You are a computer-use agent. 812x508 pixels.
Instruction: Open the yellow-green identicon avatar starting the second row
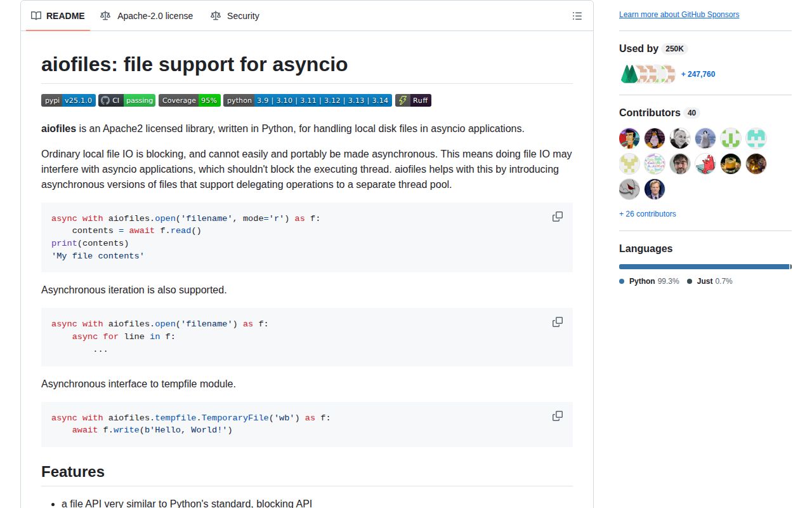629,164
